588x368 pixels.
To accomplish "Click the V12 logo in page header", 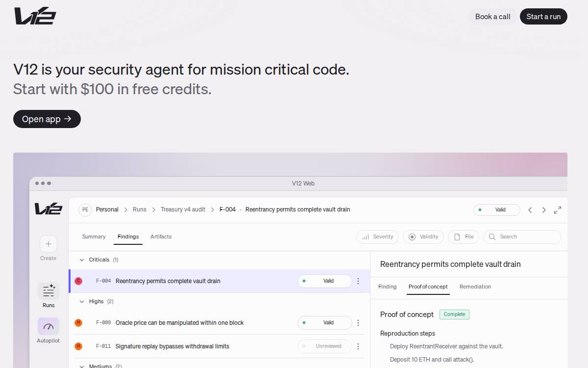I will tap(35, 16).
